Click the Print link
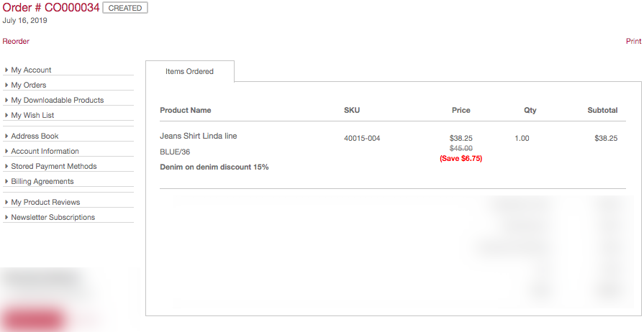The width and height of the screenshot is (644, 332). pyautogui.click(x=633, y=42)
